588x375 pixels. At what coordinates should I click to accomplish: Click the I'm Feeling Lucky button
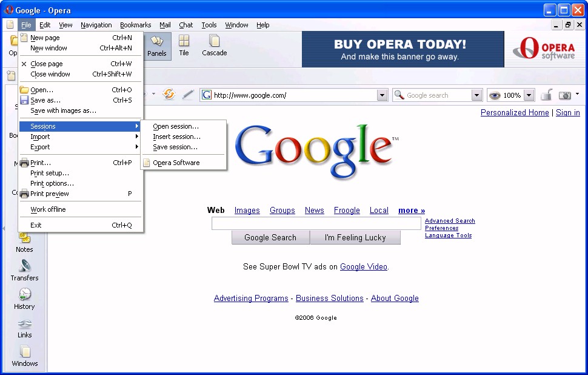click(355, 238)
